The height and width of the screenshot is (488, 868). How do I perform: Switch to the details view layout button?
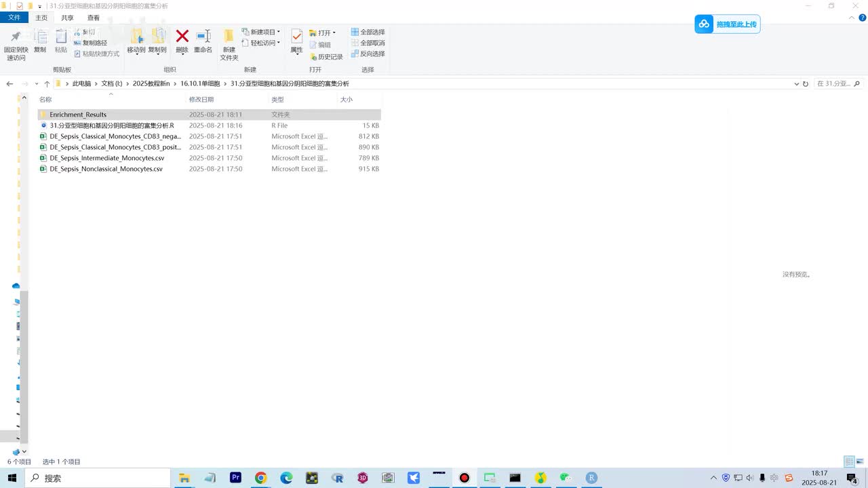[x=849, y=462]
